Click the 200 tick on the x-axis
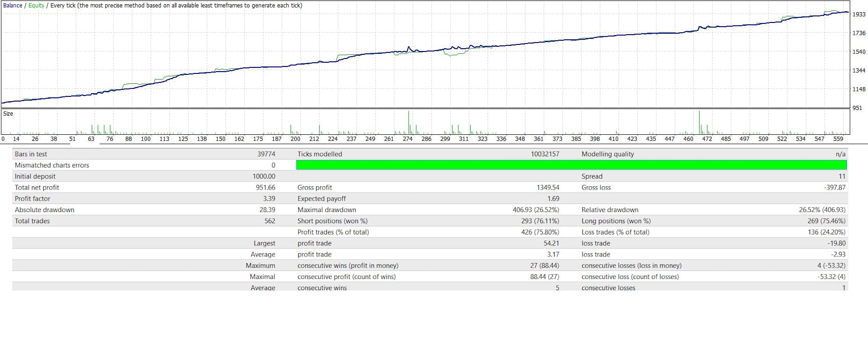 (295, 139)
